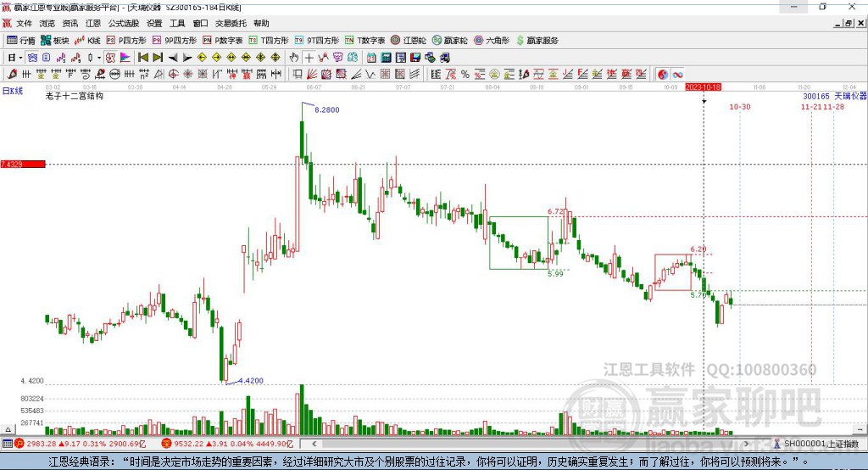Expand the candlestick style dropdown arrow
The height and width of the screenshot is (470, 868).
99,58
